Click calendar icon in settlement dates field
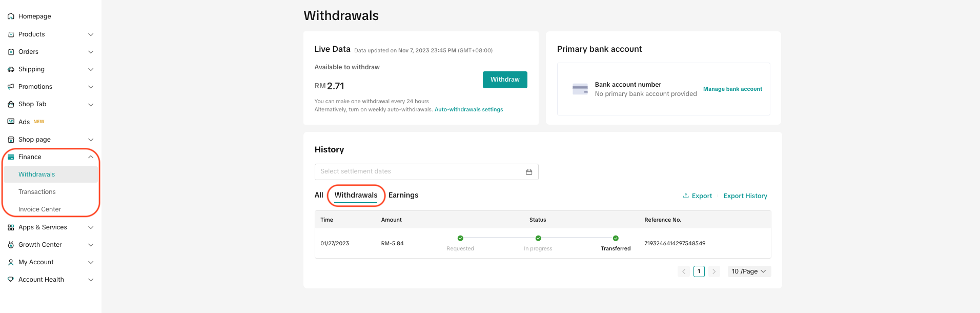This screenshot has width=980, height=313. [529, 172]
